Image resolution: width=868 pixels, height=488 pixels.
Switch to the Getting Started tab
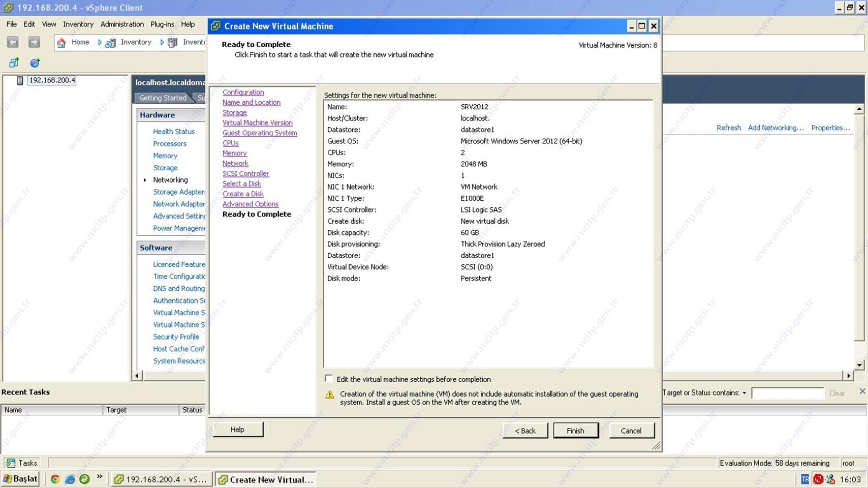coord(163,98)
